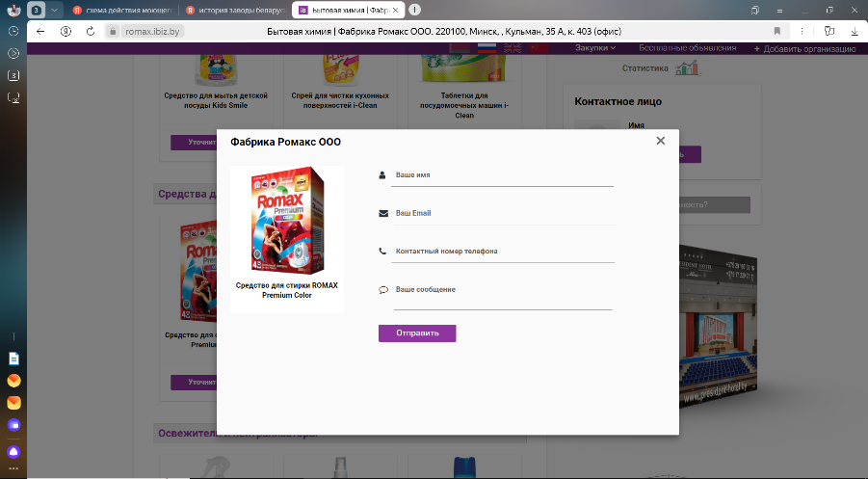Open the 'Статистика' link
This screenshot has height=479, width=868.
point(661,68)
